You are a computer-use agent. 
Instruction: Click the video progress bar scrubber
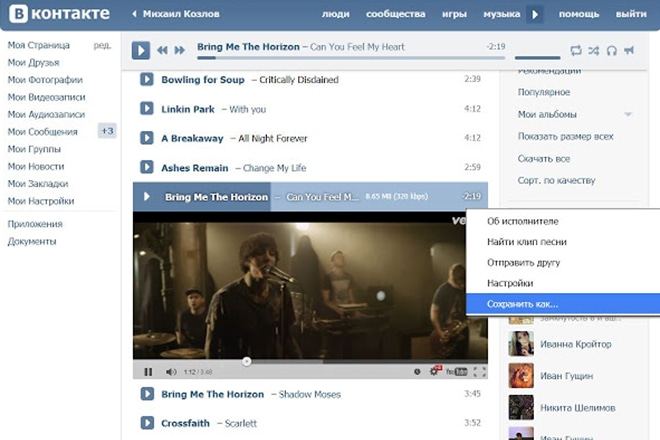click(247, 360)
